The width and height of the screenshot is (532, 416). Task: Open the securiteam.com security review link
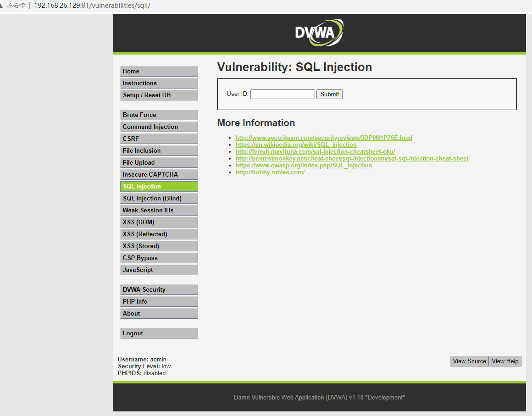[x=324, y=138]
